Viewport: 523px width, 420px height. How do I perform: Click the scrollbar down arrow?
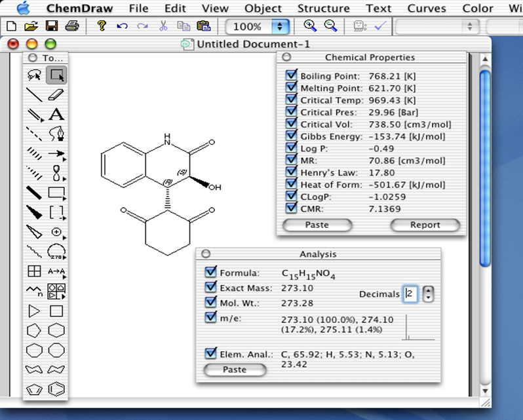coord(485,391)
